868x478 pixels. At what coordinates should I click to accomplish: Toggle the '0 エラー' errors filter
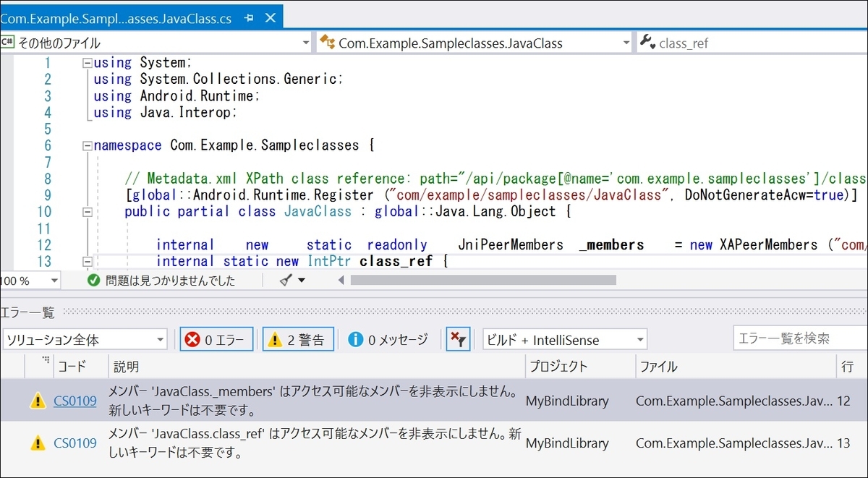217,339
